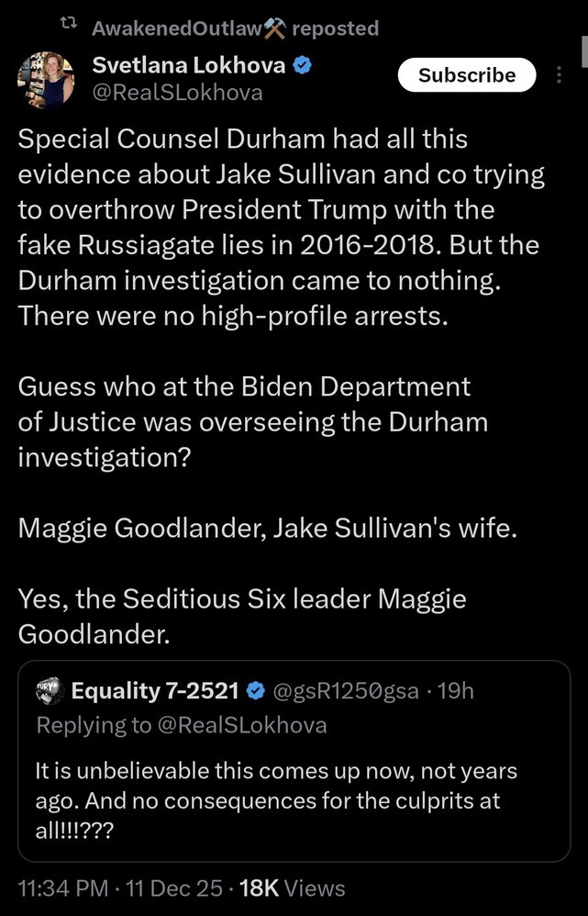Viewport: 588px width, 916px height.
Task: Open Equality 7-2521's small avatar
Action: click(48, 690)
